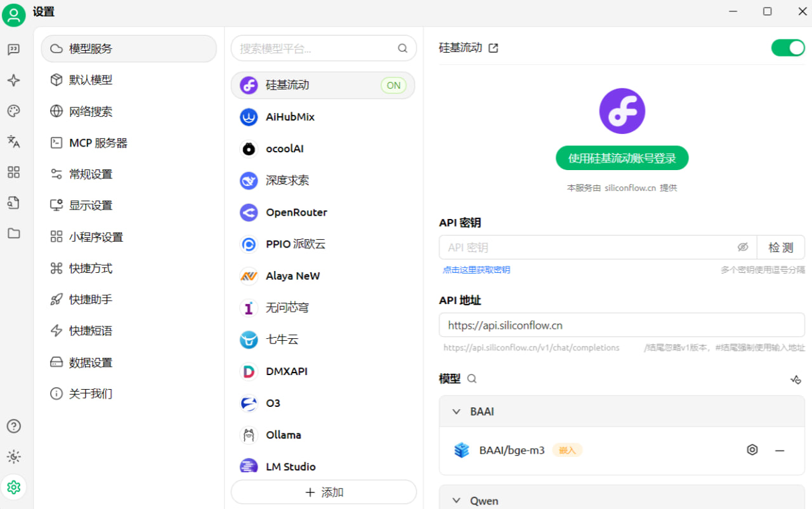Image resolution: width=812 pixels, height=509 pixels.
Task: Click the large 硅基流动 logo
Action: 622,111
